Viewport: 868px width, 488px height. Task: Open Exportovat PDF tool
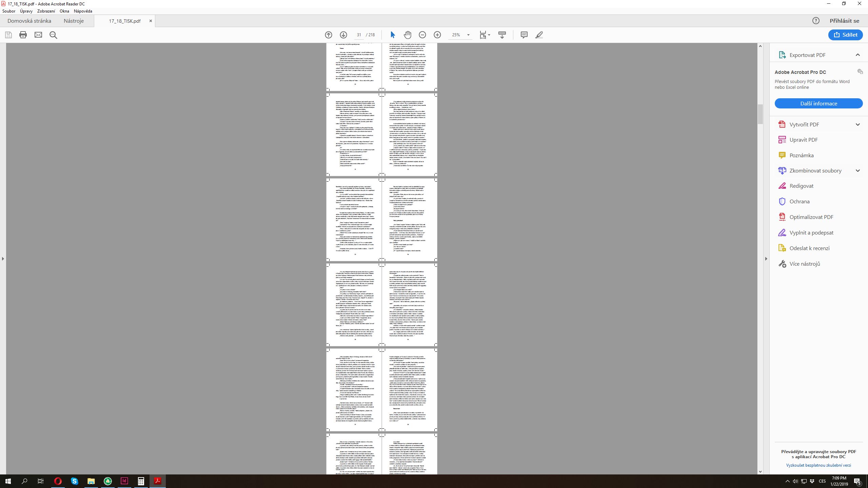click(807, 55)
